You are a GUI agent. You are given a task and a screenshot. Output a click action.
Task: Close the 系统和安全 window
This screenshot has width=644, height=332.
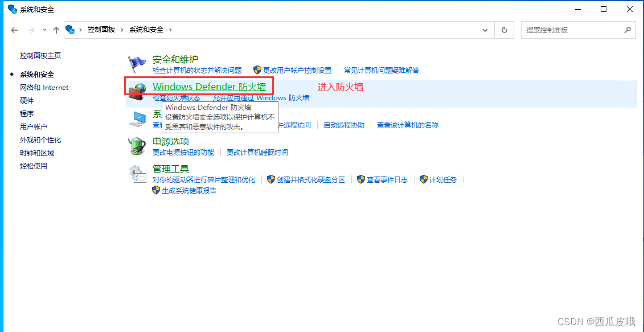(630, 10)
